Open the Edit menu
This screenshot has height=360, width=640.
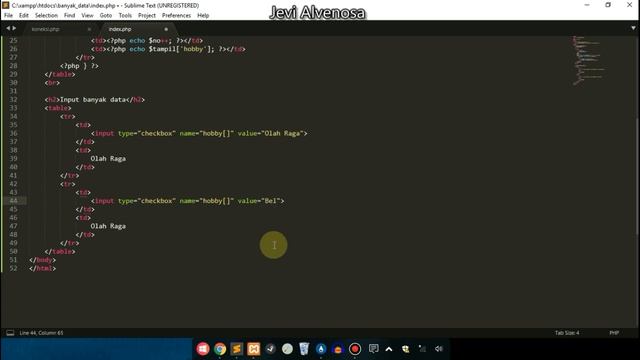click(x=24, y=16)
